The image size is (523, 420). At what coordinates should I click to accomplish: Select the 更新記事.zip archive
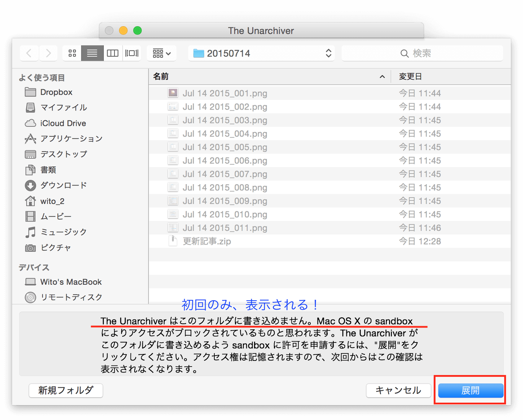(x=330, y=241)
